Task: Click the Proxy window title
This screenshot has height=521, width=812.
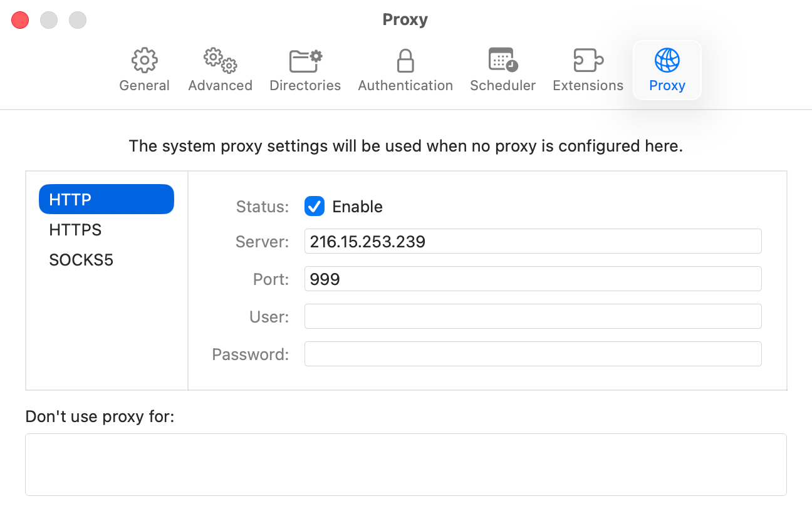Action: (405, 19)
